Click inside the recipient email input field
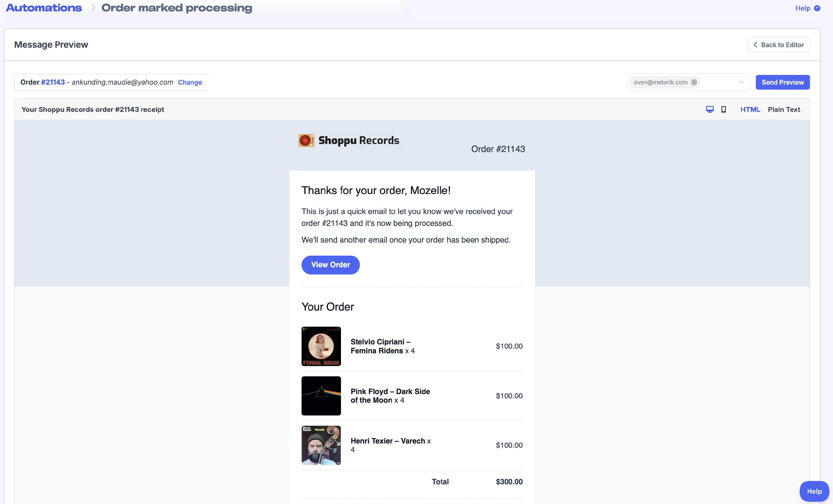The height and width of the screenshot is (504, 833). coord(717,82)
